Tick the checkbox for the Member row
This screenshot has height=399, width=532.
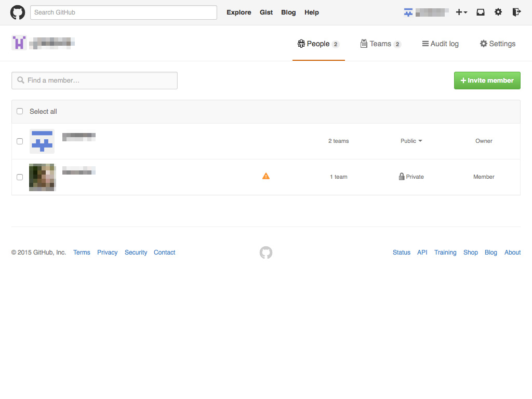[x=20, y=177]
